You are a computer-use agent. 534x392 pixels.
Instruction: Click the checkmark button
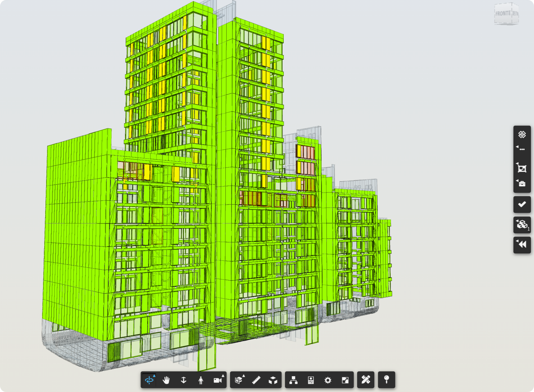pyautogui.click(x=522, y=204)
